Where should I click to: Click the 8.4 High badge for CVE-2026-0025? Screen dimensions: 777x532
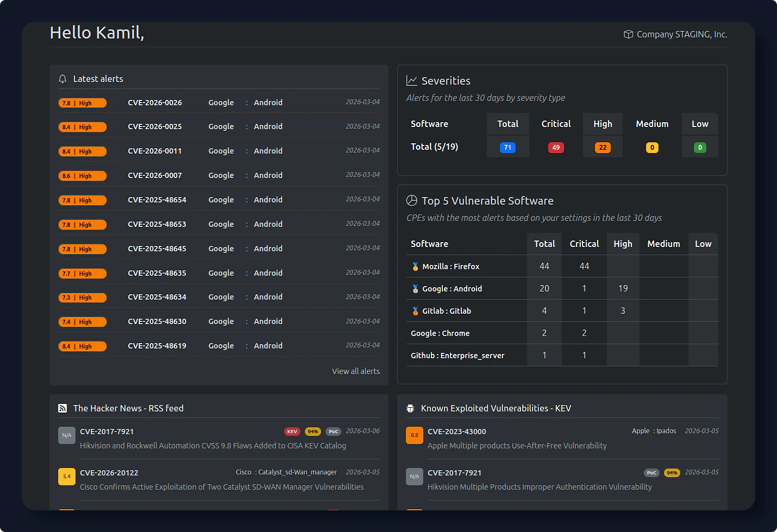(82, 127)
